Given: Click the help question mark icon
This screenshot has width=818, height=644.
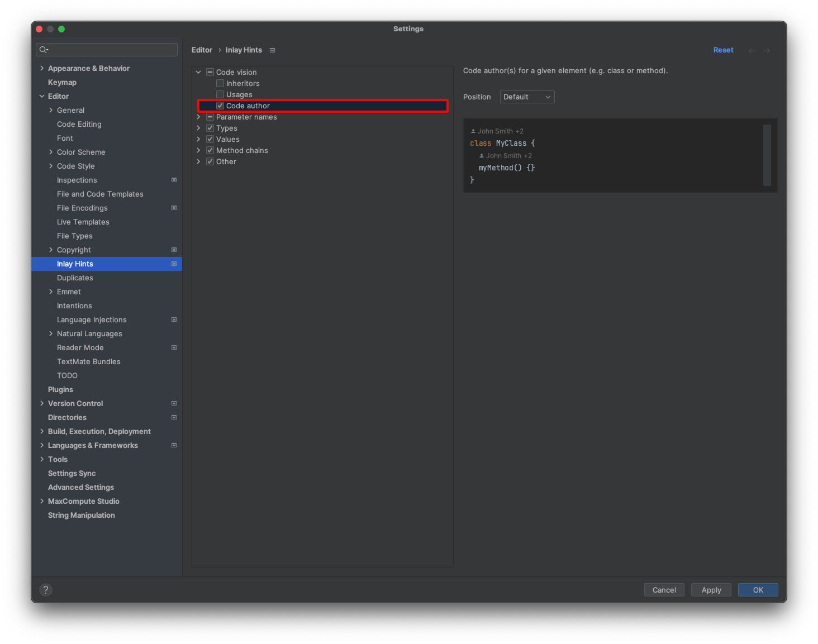Looking at the screenshot, I should coord(46,590).
